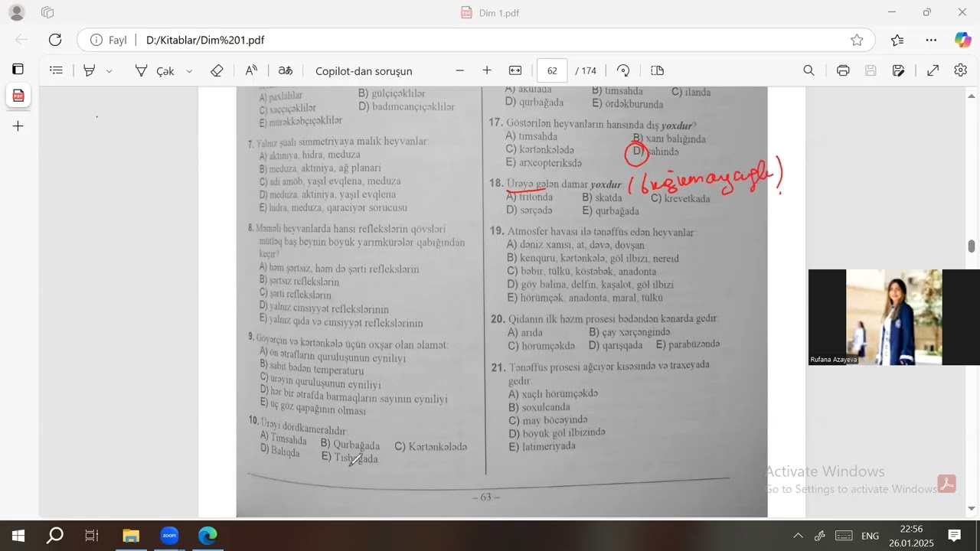View site information for Fayl
Image resolution: width=980 pixels, height=551 pixels.
(x=108, y=40)
